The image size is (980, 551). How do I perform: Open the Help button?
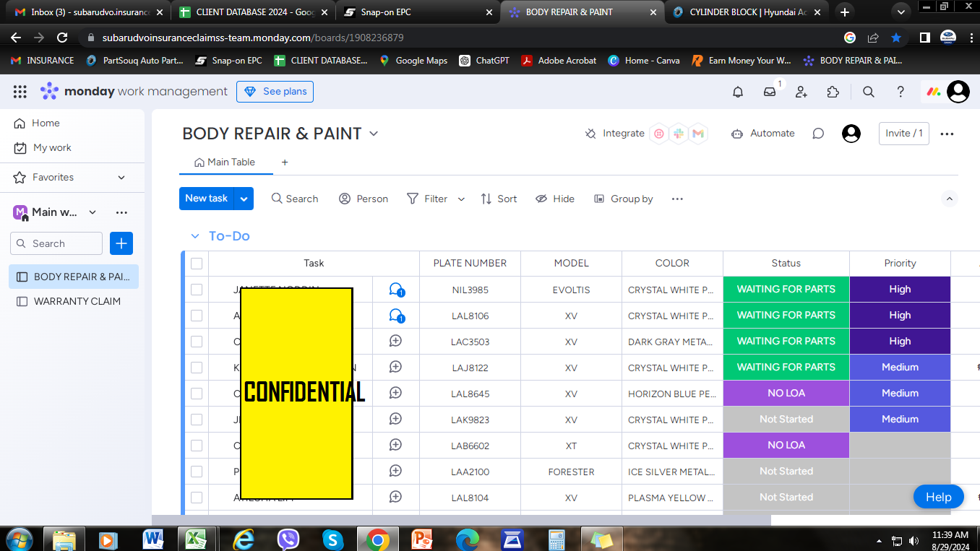939,497
